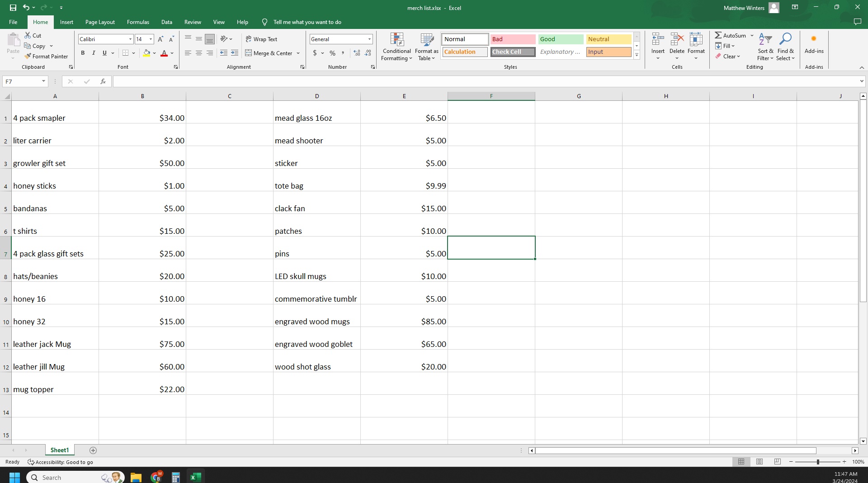Open File Explorer from the taskbar
The width and height of the screenshot is (868, 483).
click(136, 478)
